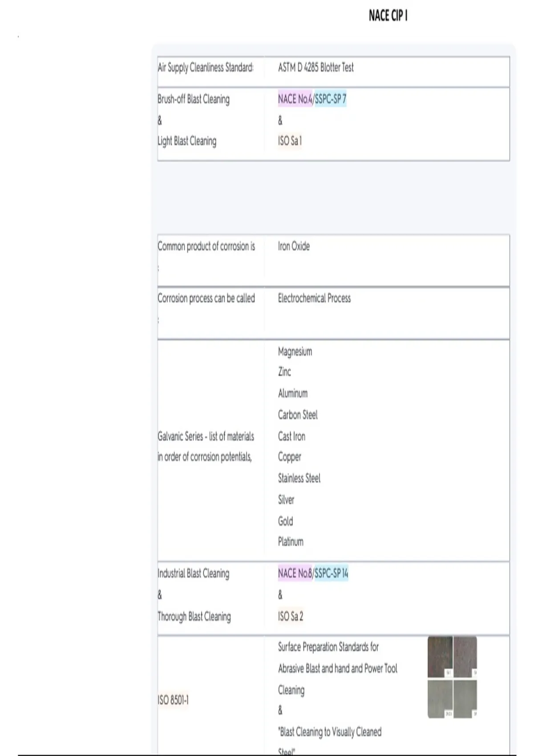Screen dimensions: 534x756
Task: Click Magnesium in the galvanic list
Action: (x=295, y=352)
